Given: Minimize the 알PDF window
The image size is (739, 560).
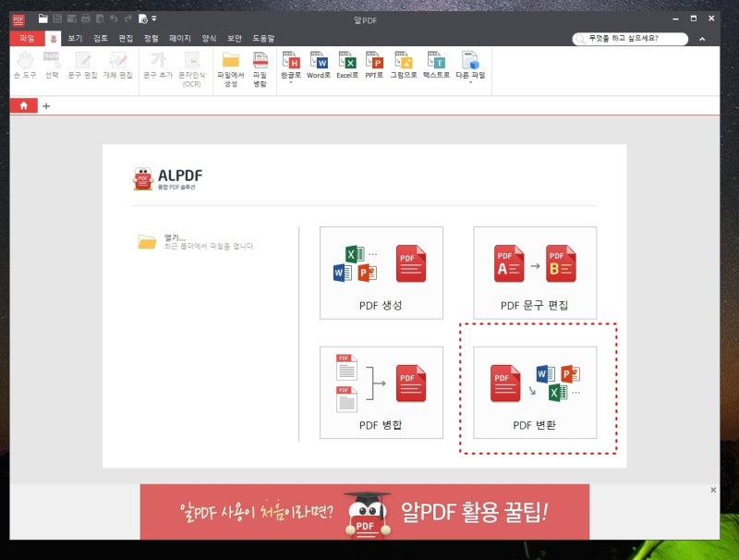Looking at the screenshot, I should 675,18.
